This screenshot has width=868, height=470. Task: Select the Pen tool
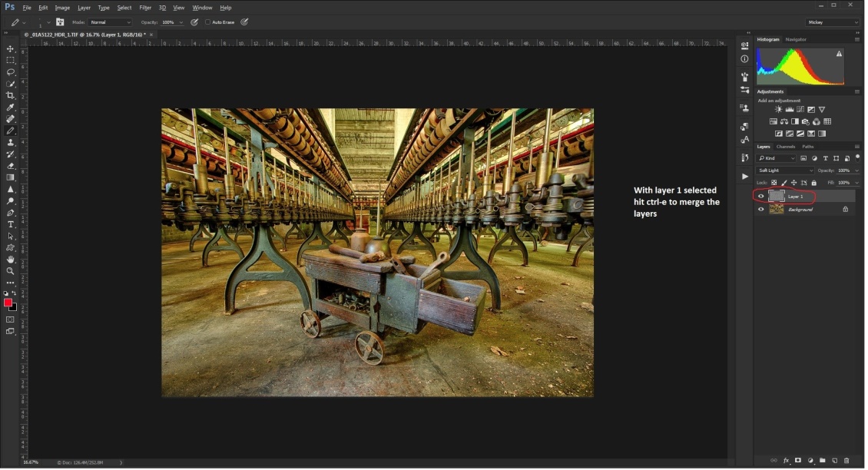(10, 213)
